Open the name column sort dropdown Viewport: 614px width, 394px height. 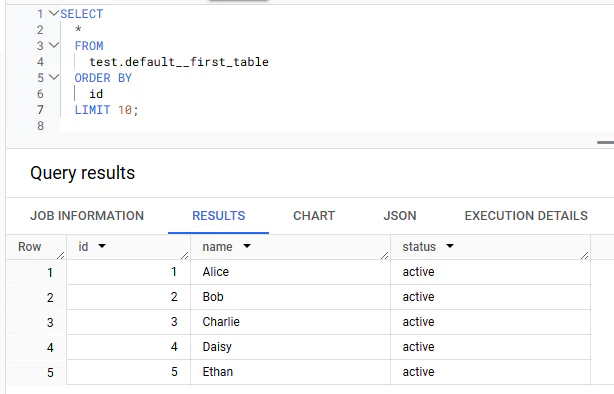(247, 246)
